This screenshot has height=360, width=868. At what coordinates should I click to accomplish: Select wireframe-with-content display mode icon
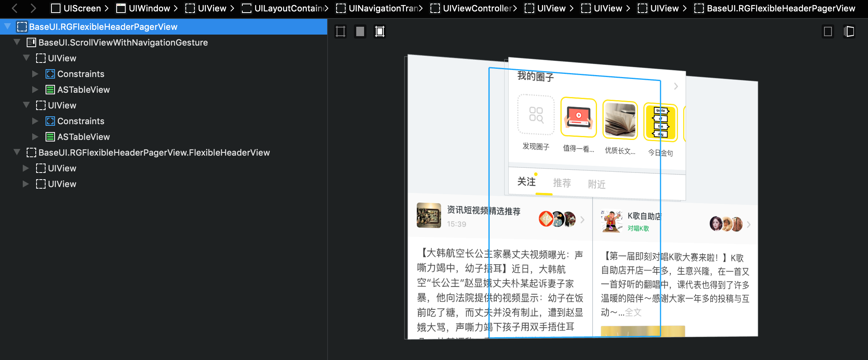380,31
